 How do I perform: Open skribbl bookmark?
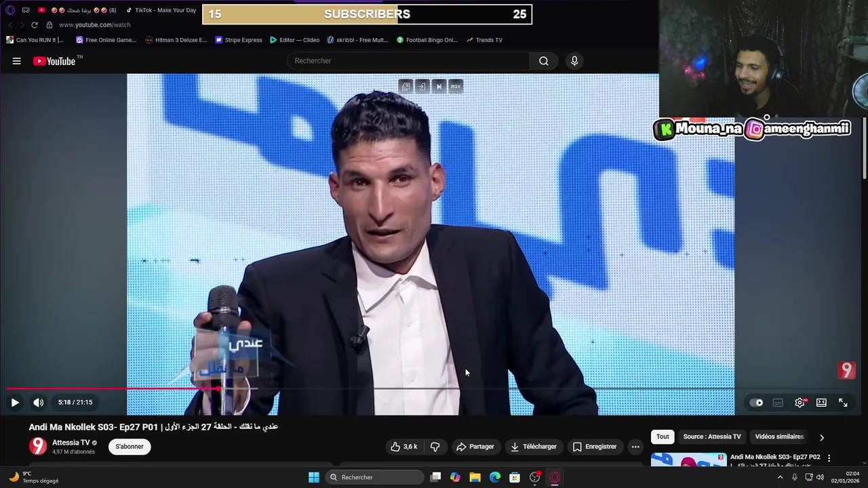pos(357,40)
